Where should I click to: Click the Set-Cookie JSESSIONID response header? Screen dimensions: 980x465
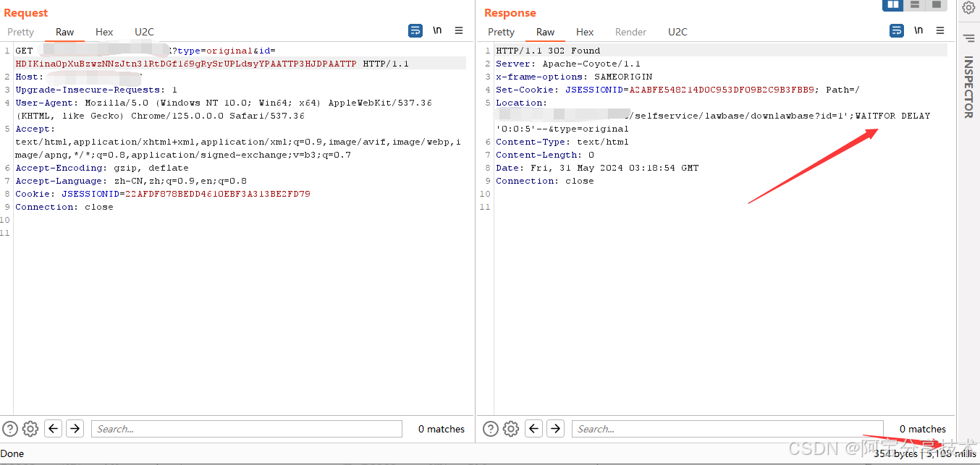(677, 90)
